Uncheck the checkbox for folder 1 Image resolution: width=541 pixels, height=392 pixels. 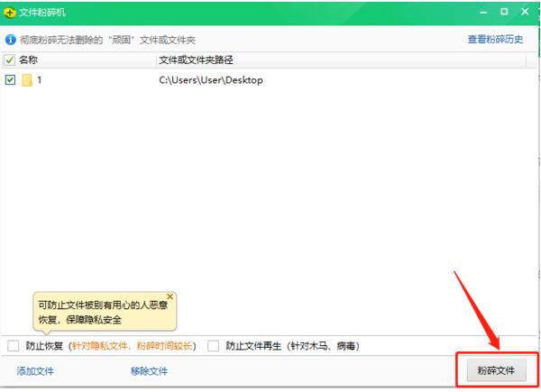10,80
